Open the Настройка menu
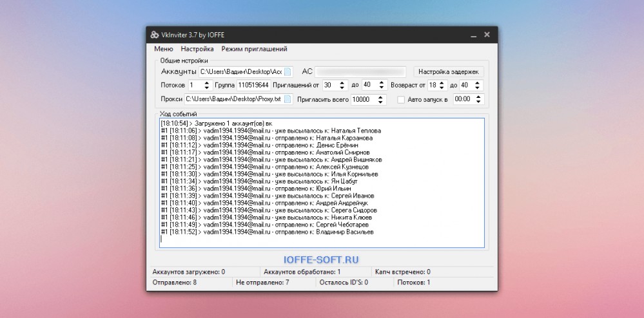The height and width of the screenshot is (318, 644). point(197,49)
